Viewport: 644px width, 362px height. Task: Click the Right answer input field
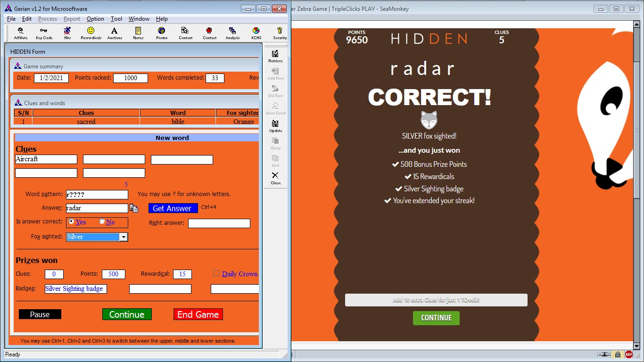click(x=219, y=223)
